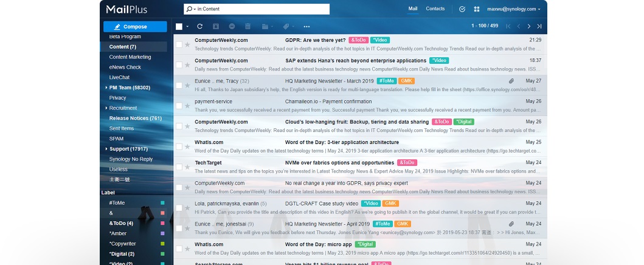The image size is (644, 265).
Task: Click the GMK tag on March newsletter
Action: tap(406, 81)
